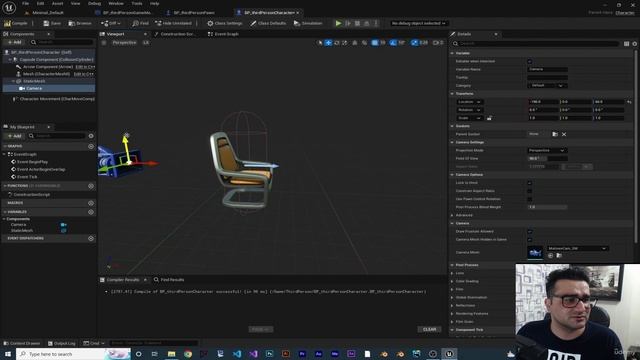Open the Rotation type dropdown

(x=469, y=110)
